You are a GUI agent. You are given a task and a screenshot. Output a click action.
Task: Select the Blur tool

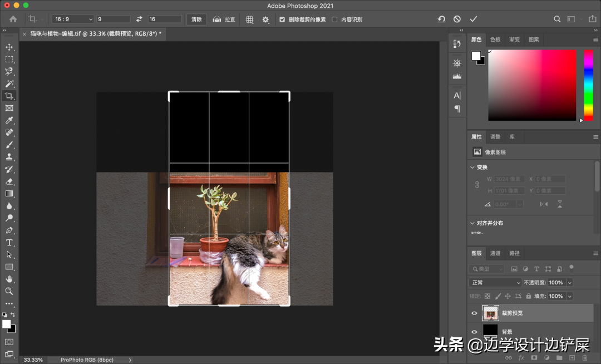click(x=9, y=206)
